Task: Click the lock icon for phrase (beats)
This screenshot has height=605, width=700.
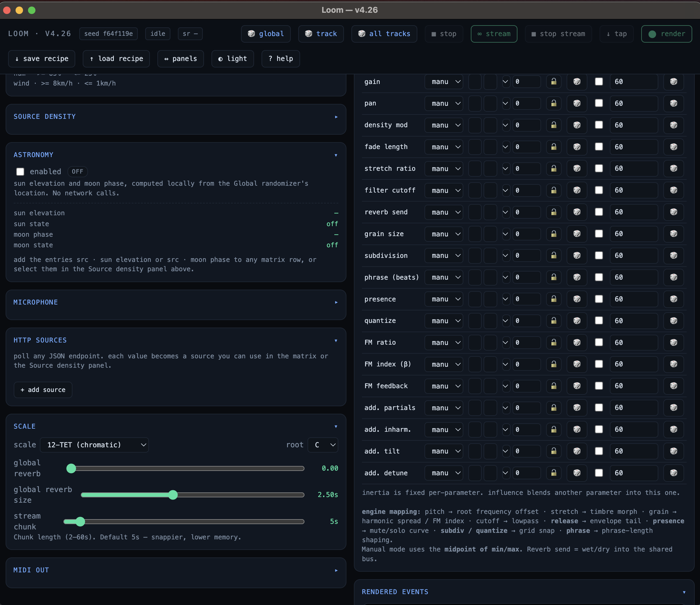Action: (x=554, y=277)
